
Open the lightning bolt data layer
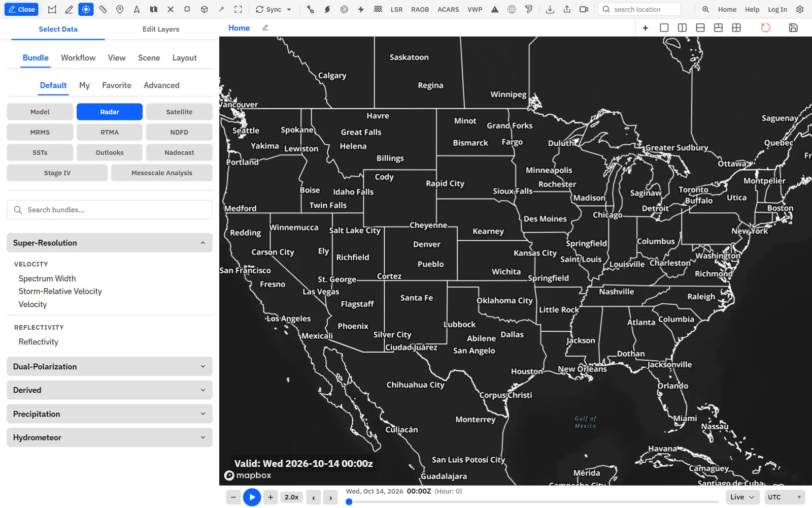[361, 9]
